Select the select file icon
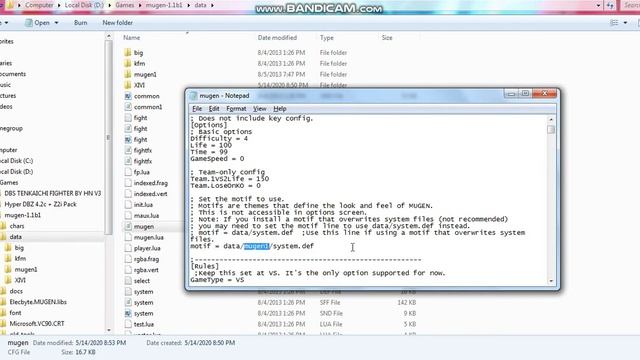 [x=128, y=281]
